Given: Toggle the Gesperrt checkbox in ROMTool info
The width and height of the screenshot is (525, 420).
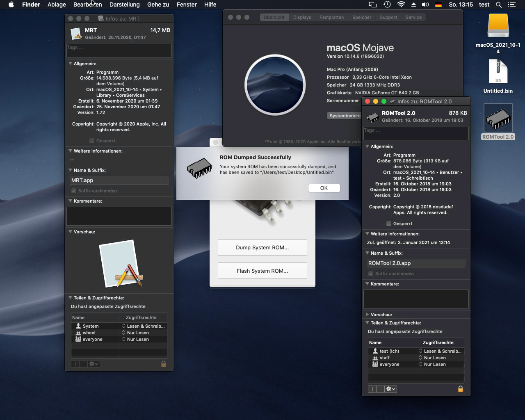Looking at the screenshot, I should 389,224.
